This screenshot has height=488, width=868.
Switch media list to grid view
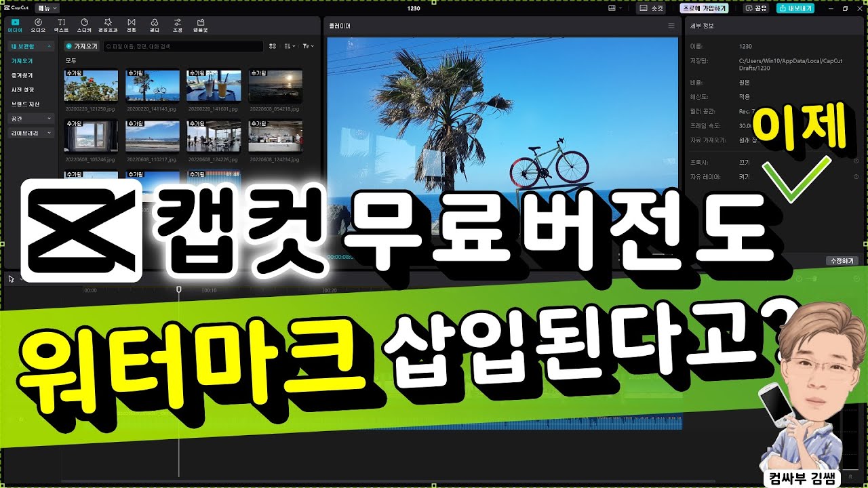pos(273,46)
